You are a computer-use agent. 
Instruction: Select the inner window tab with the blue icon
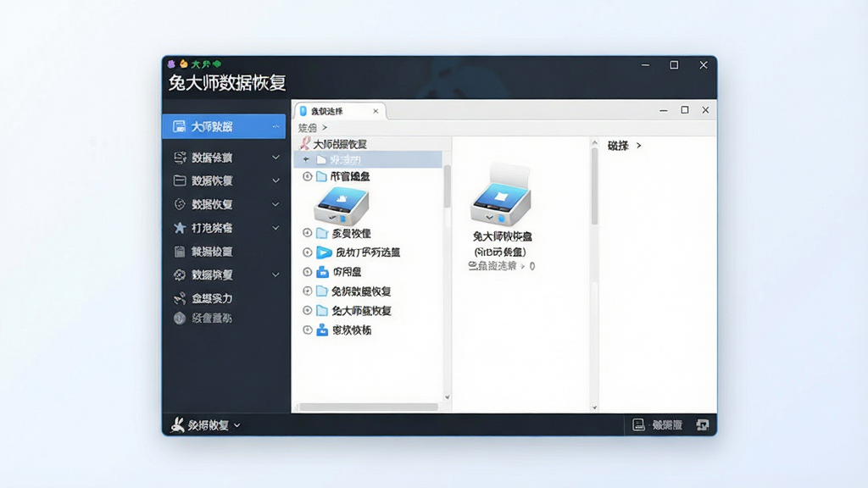[340, 111]
